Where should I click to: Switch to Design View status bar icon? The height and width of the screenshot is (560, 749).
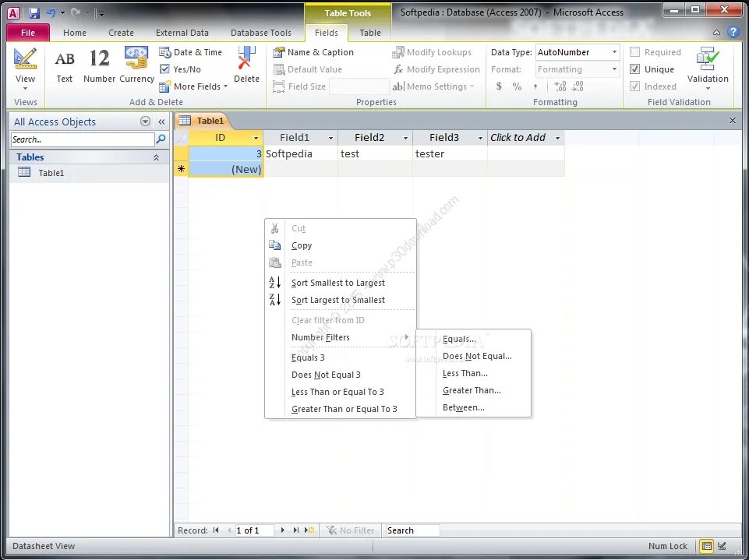723,546
